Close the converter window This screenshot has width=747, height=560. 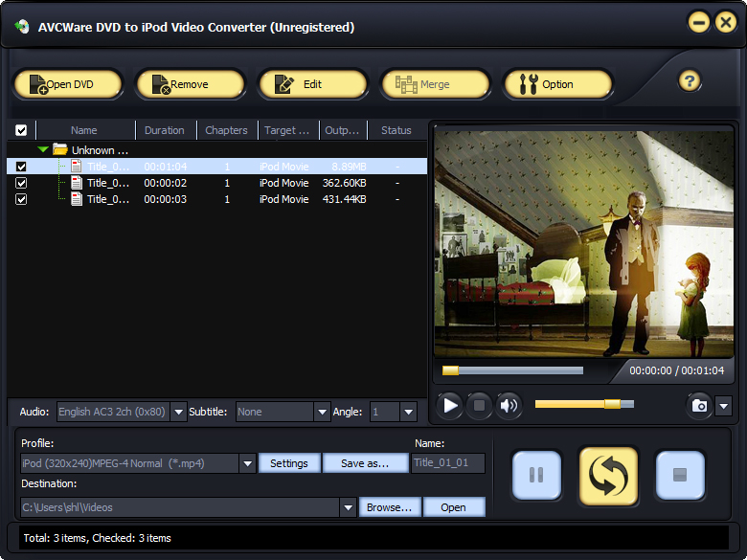pos(726,22)
